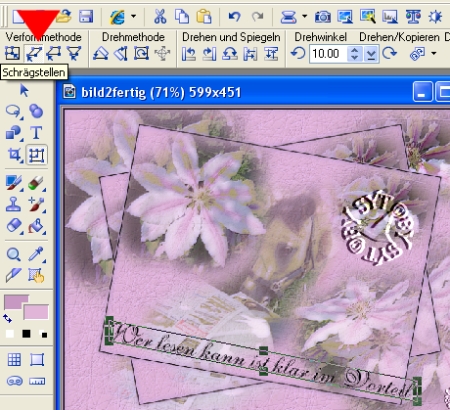Launch the Internet Explorer browser preview icon
The image size is (450, 410).
pyautogui.click(x=117, y=16)
